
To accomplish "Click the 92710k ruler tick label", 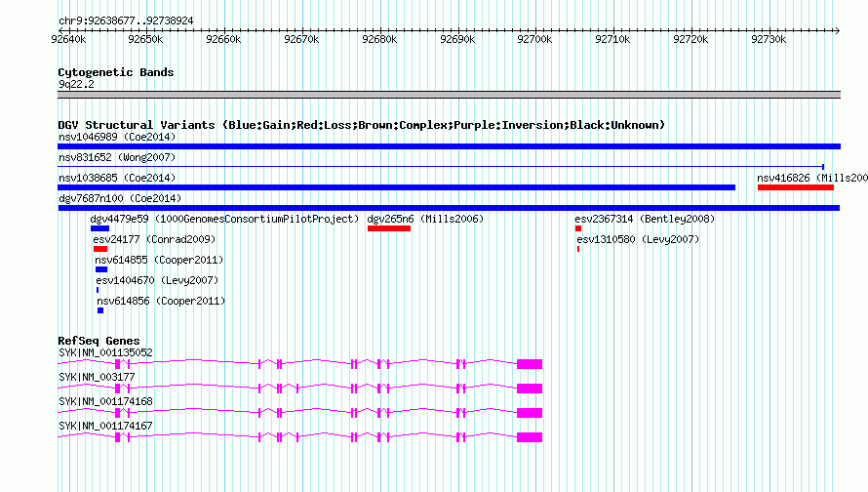I will pyautogui.click(x=612, y=39).
